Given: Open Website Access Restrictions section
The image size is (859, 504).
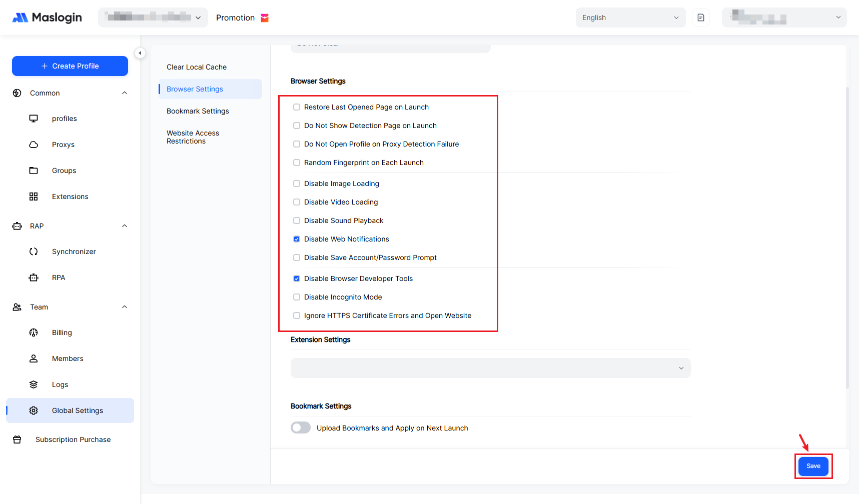Looking at the screenshot, I should (193, 137).
